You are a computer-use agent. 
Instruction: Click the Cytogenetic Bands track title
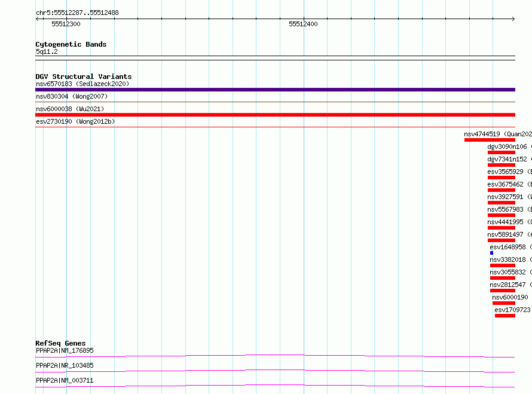point(71,44)
